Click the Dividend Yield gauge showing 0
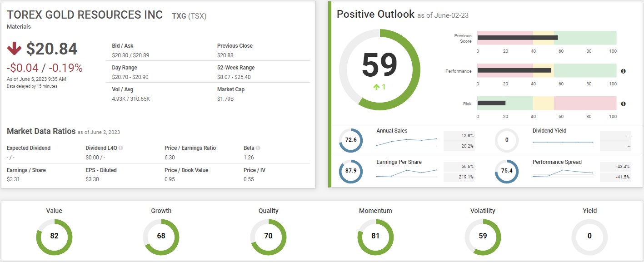 coord(507,140)
